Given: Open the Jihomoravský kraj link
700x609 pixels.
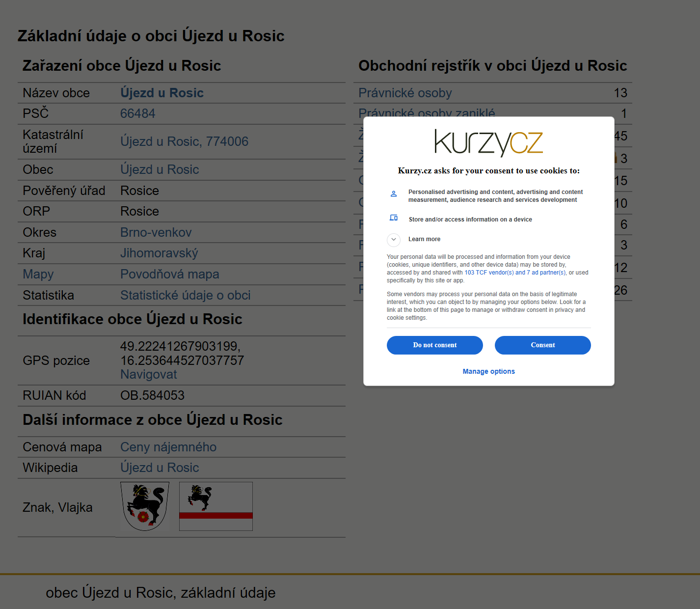Looking at the screenshot, I should 159,253.
